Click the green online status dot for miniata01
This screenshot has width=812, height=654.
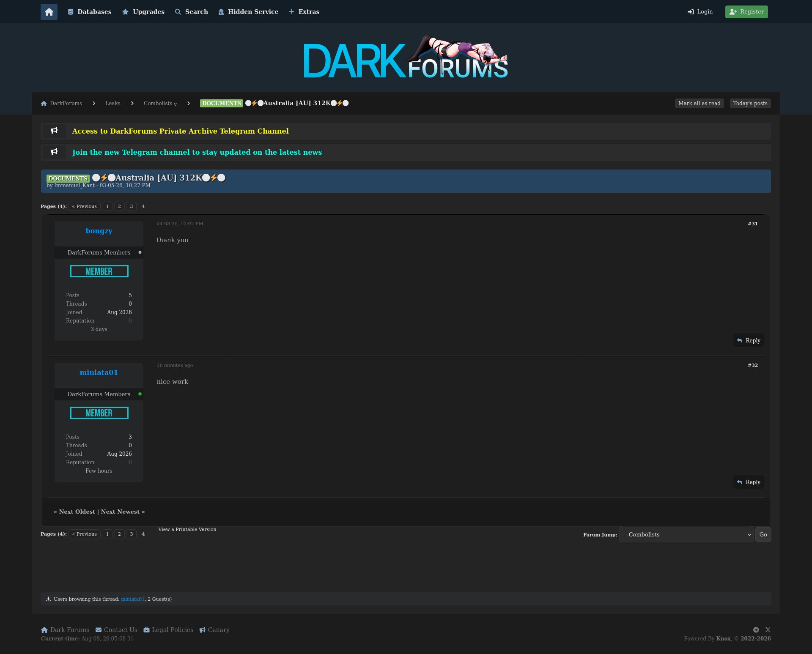tap(140, 394)
